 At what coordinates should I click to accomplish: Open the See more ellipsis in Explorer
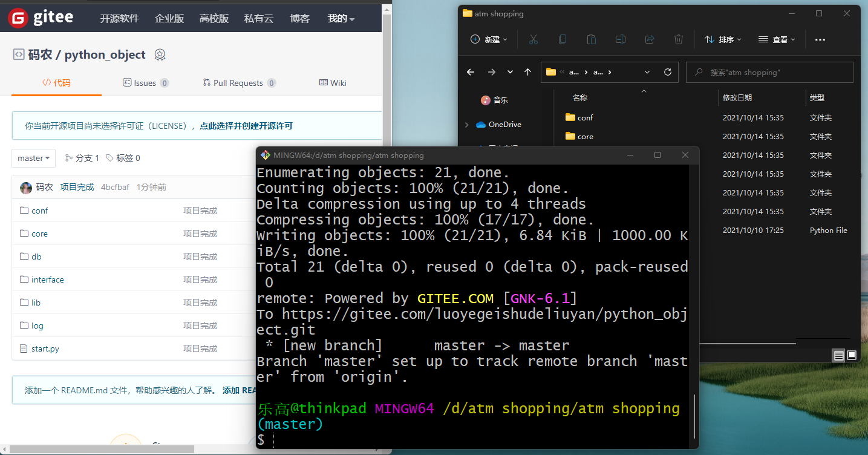tap(820, 39)
